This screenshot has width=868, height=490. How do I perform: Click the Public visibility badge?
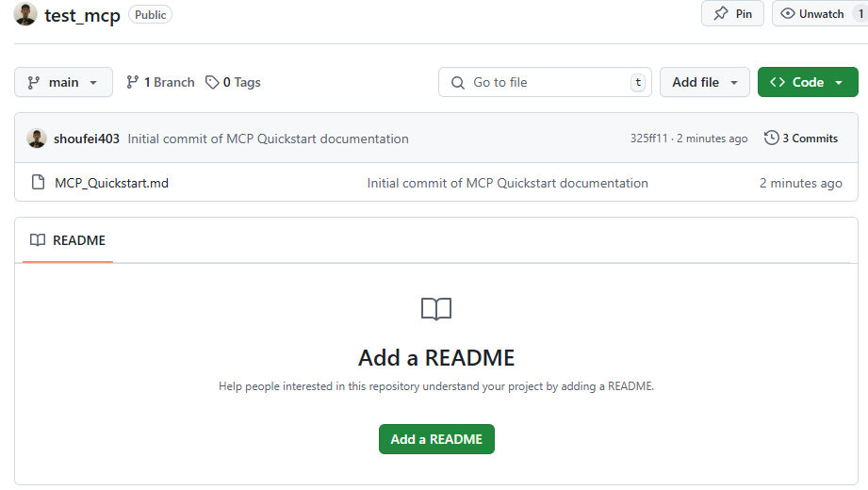point(150,15)
